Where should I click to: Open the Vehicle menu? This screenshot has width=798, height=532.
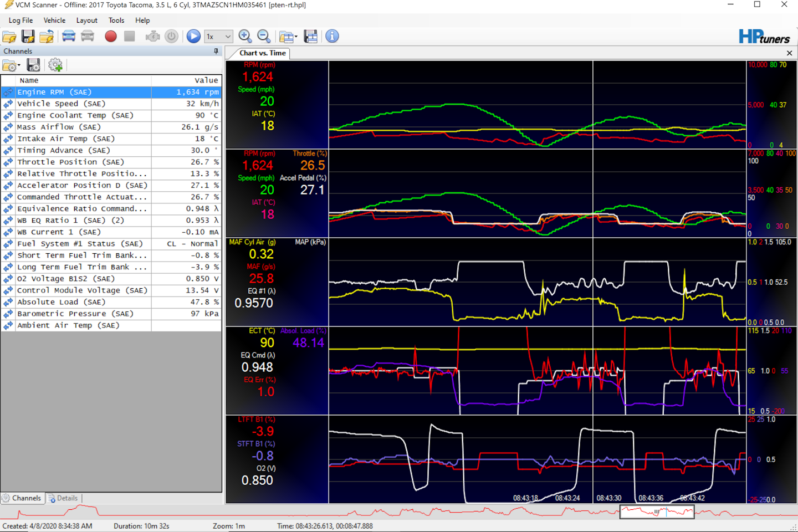pyautogui.click(x=54, y=21)
